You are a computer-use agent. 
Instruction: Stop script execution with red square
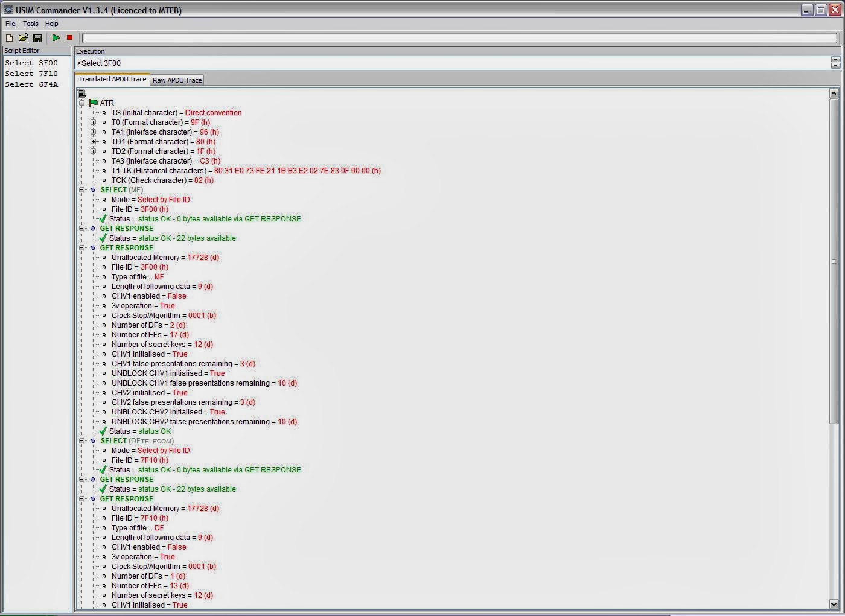click(x=69, y=37)
